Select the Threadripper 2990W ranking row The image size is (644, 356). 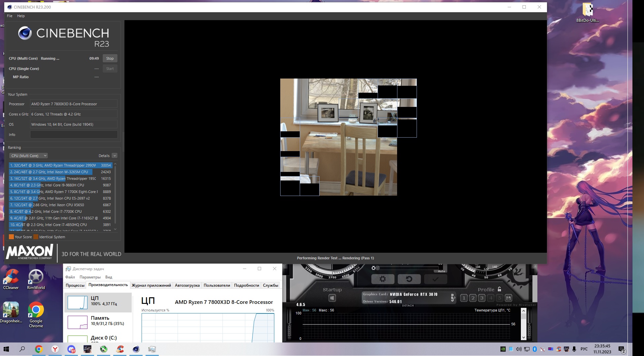(60, 165)
